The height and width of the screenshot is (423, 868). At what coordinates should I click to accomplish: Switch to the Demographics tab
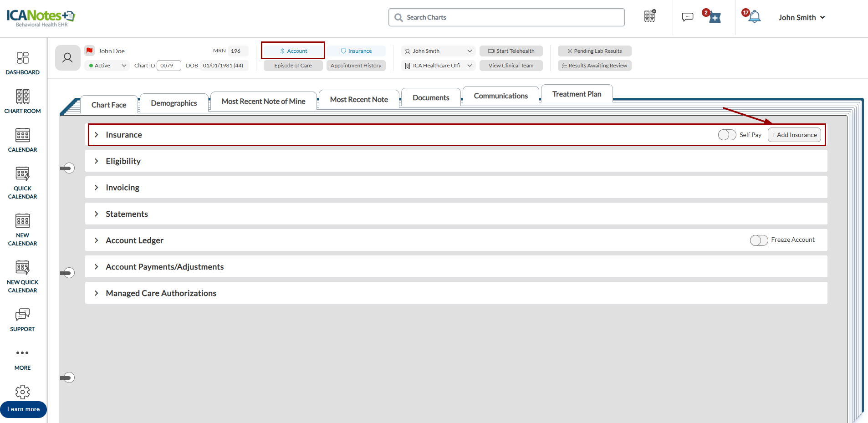(x=174, y=103)
